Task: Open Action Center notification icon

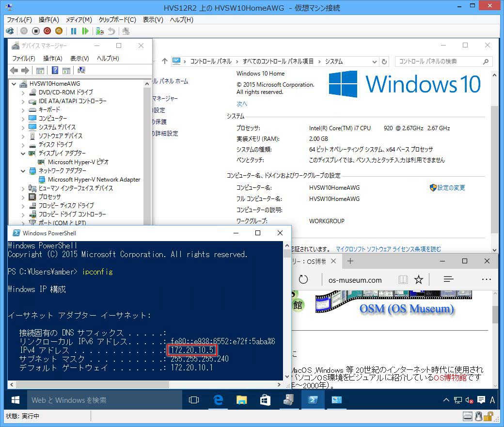Action: (481, 400)
